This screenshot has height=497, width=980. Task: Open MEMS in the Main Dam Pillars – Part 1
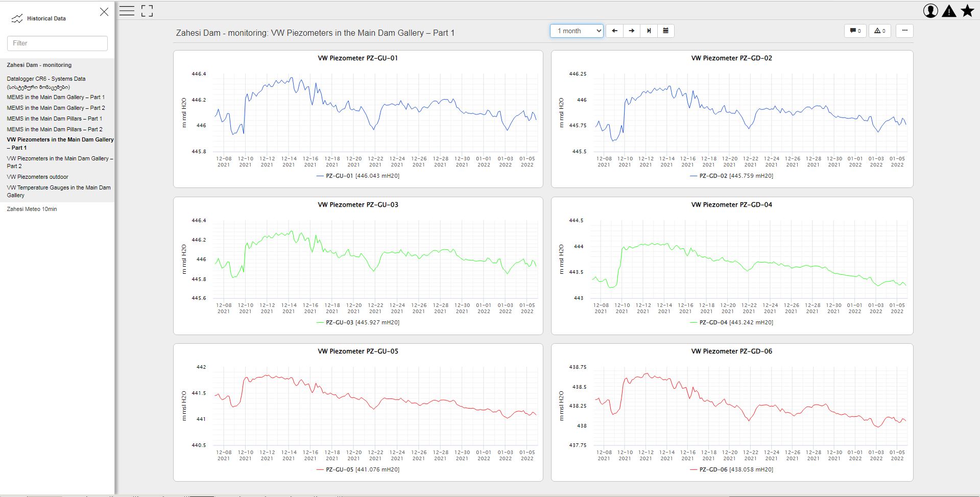point(55,119)
